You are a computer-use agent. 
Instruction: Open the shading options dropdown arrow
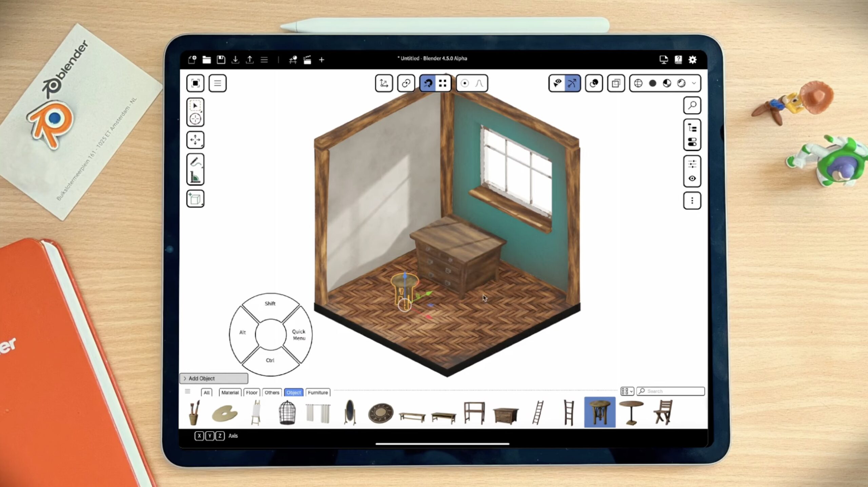tap(694, 83)
